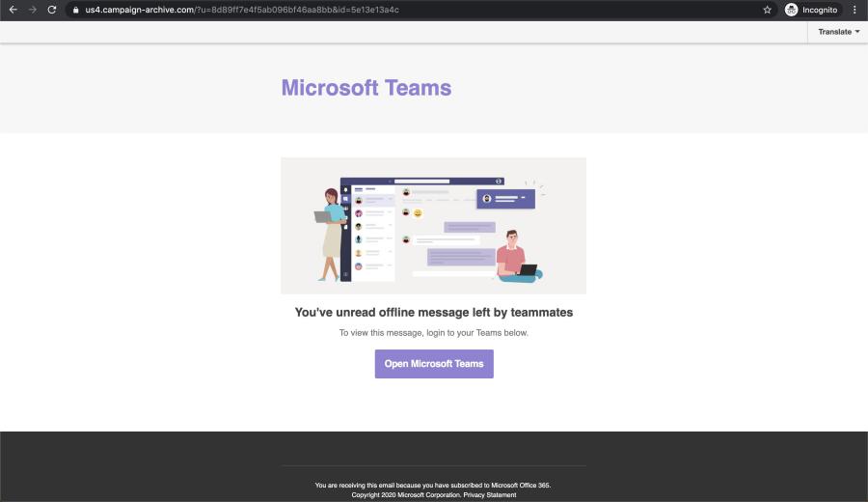Reload the current page
This screenshot has height=502, width=868.
51,10
